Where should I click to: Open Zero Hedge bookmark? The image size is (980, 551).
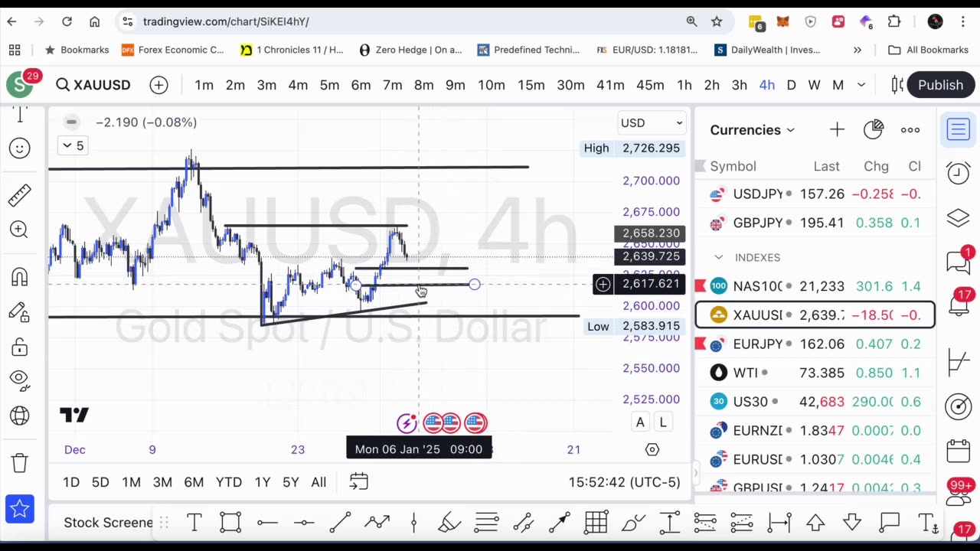tap(410, 50)
